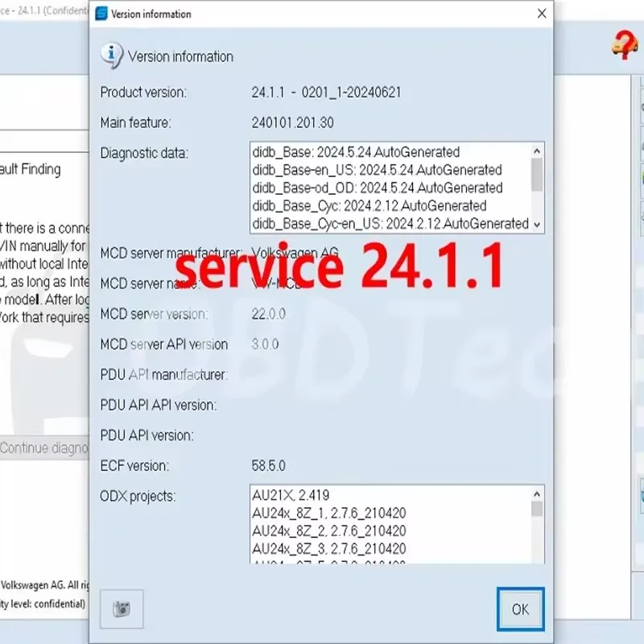
Task: Select AU24x_8Z_1 project row
Action: (x=329, y=513)
